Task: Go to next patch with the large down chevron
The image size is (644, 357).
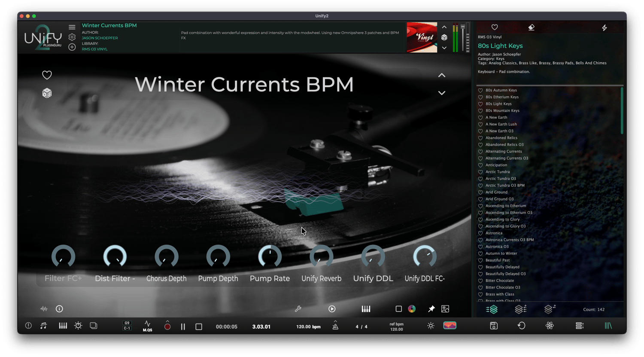Action: point(442,93)
